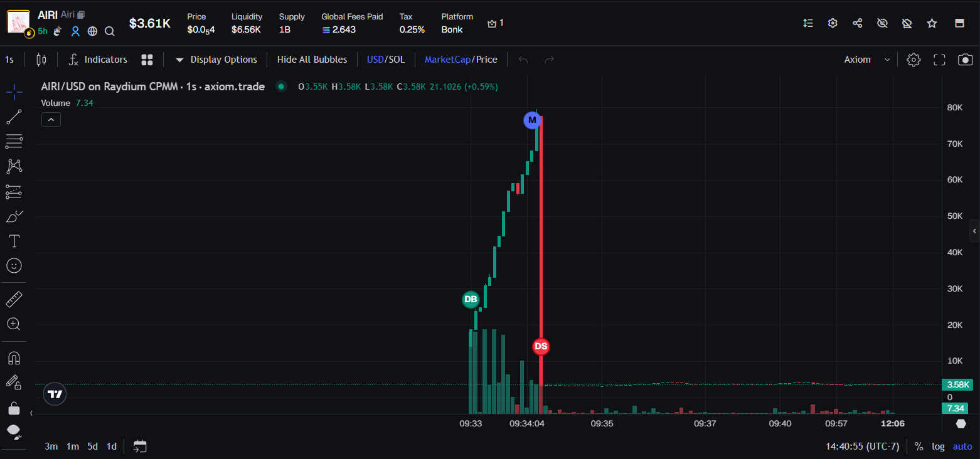Screen dimensions: 980x459
Task: Enter fullscreen chart mode
Action: click(x=939, y=60)
